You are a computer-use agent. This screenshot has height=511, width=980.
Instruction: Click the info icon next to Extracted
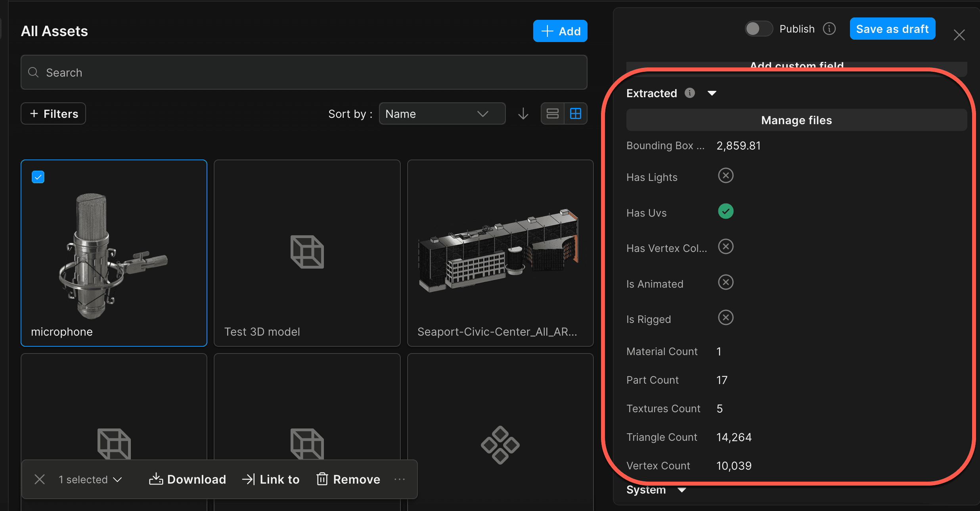click(689, 93)
